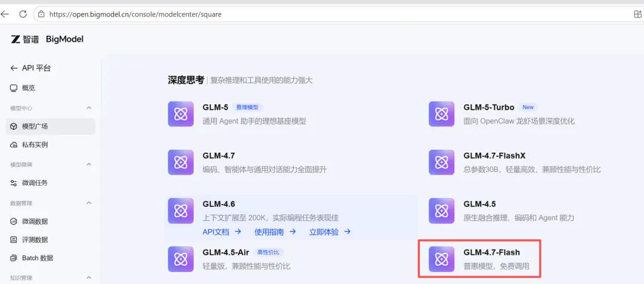Click text 面向 OpenClaw 龙虾场景深度优化
Viewport: 644px width, 284px height.
519,121
